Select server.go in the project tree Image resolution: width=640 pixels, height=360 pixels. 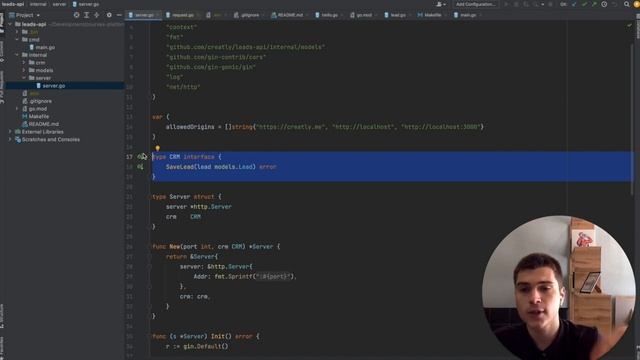53,86
